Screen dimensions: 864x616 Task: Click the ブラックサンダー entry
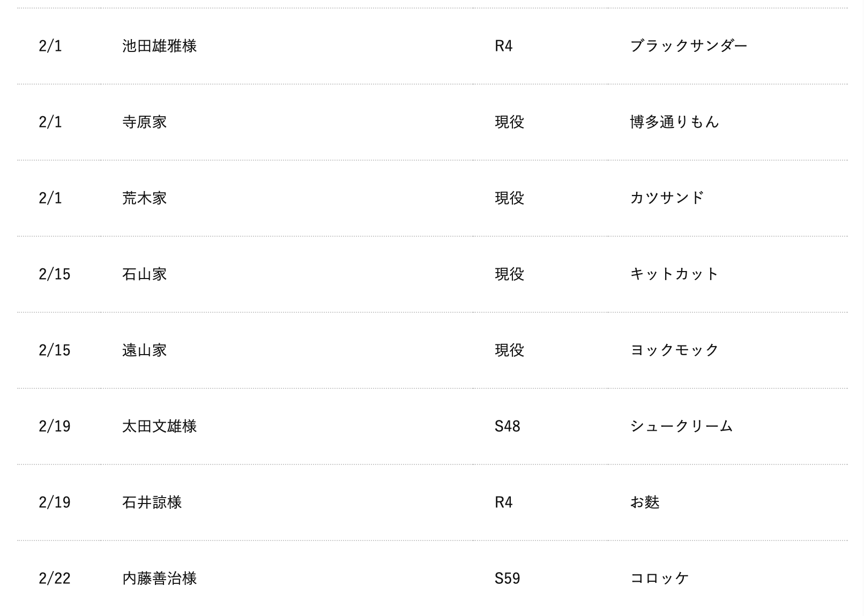pos(688,46)
